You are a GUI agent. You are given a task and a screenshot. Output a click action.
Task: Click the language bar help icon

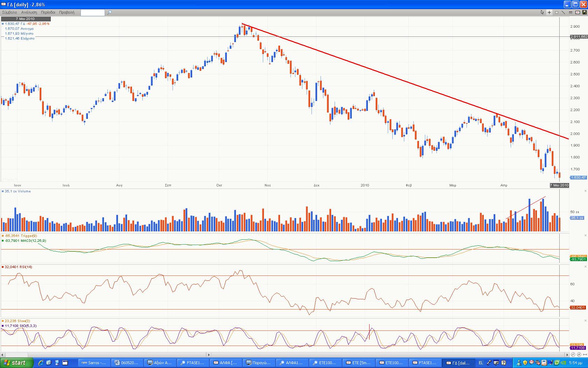[x=503, y=363]
